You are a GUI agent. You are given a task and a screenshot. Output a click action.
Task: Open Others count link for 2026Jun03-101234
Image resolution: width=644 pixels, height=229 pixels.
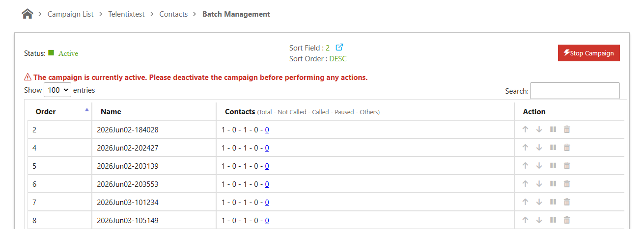coord(267,203)
